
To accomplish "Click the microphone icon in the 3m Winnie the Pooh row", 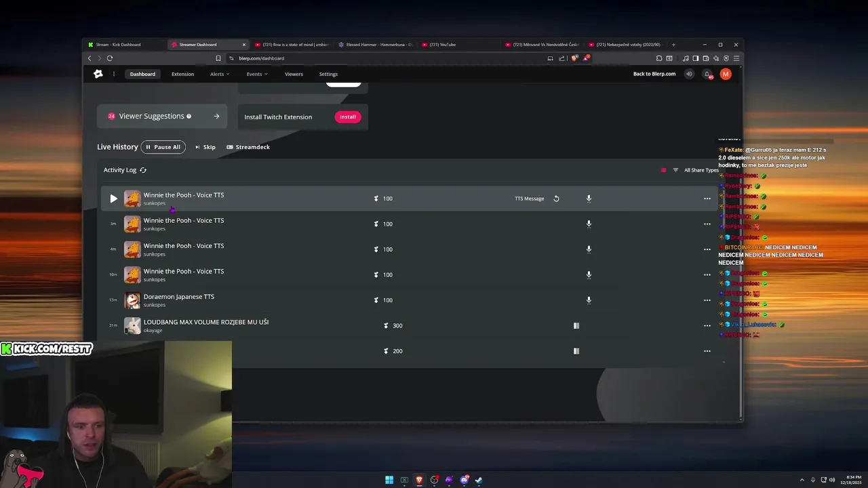I will pyautogui.click(x=589, y=224).
